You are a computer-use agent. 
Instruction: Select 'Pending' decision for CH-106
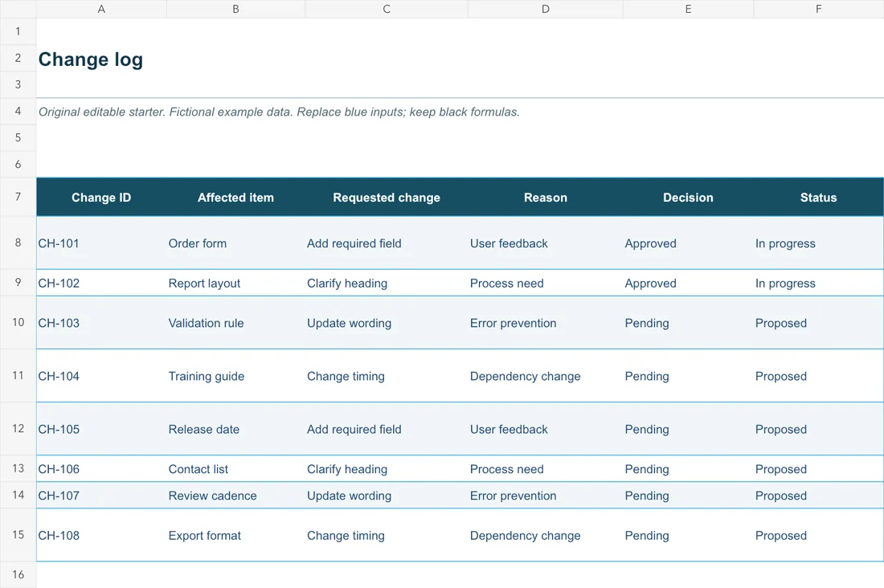coord(688,469)
